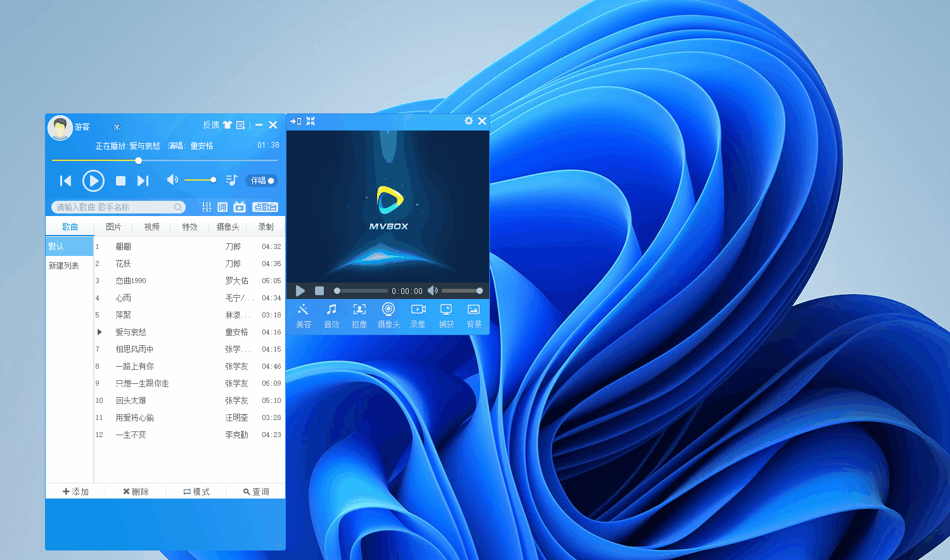
Task: Open the equalizer sliders icon beside search
Action: pos(207,207)
